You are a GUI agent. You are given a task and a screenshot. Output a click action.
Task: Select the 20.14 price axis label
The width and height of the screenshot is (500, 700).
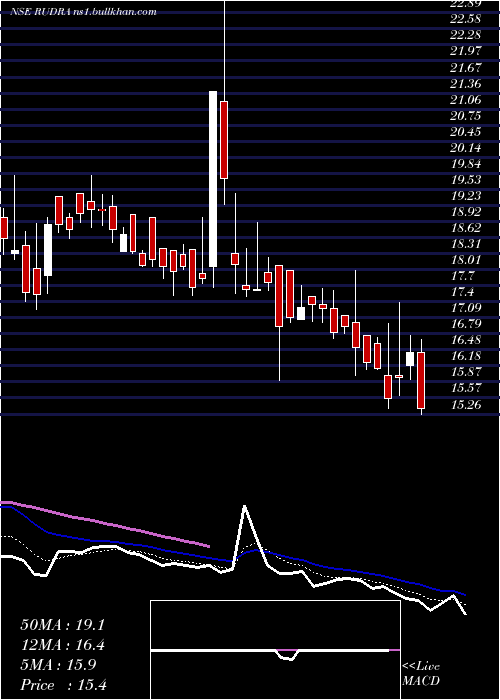pyautogui.click(x=466, y=148)
